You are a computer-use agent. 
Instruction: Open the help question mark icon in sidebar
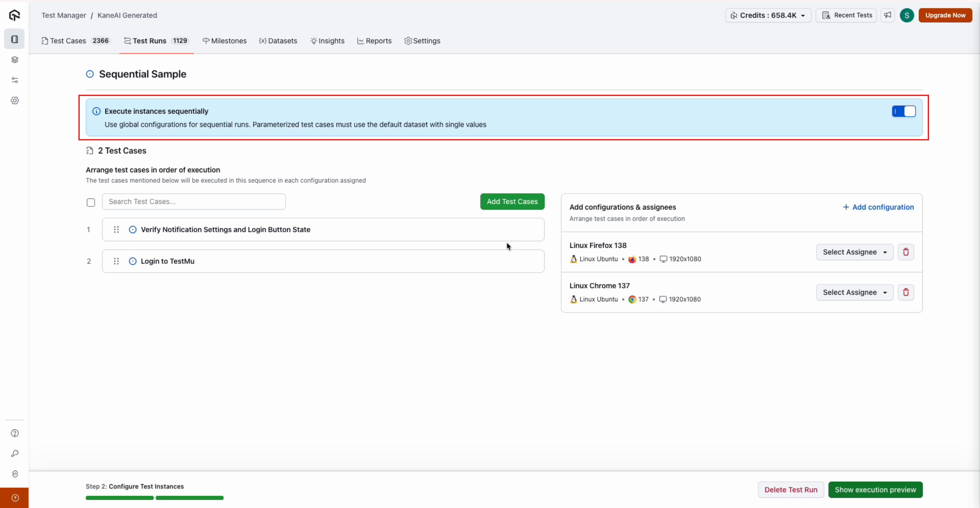coord(15,433)
